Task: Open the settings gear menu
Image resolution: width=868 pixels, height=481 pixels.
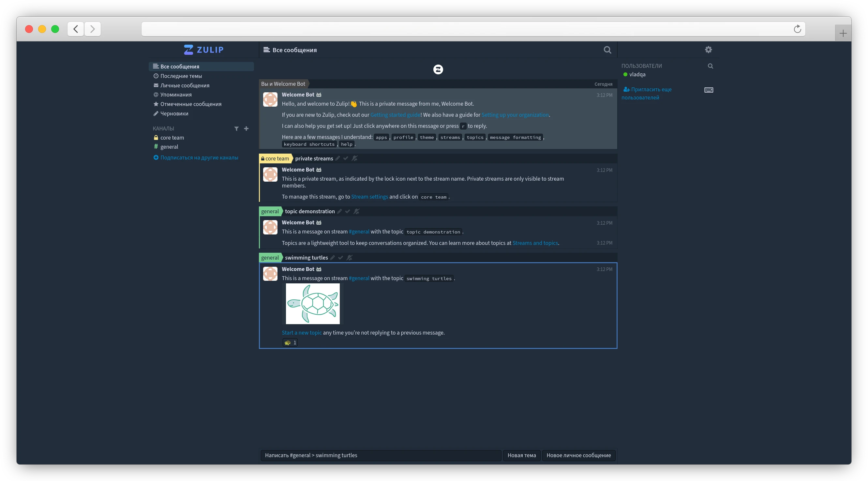Action: pyautogui.click(x=708, y=50)
